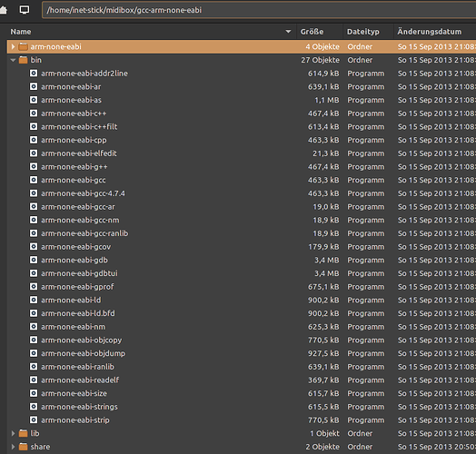Viewport: 476px width, 454px height.
Task: Click the 179,9 kB size value
Action: pyautogui.click(x=323, y=247)
